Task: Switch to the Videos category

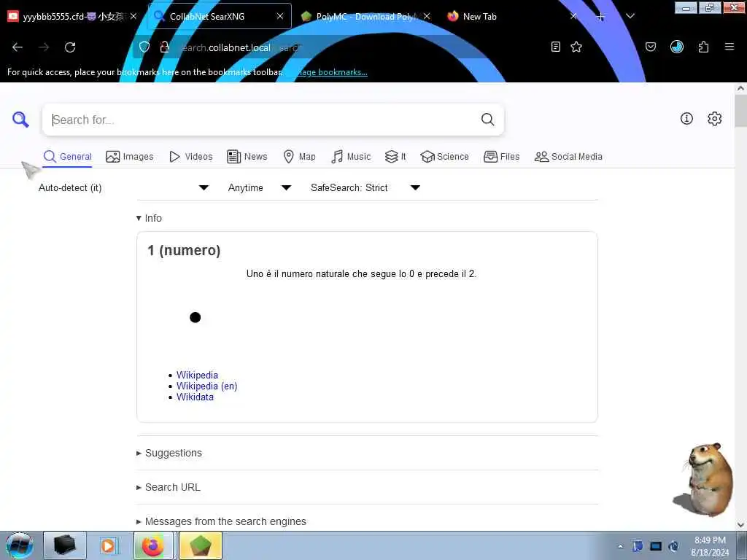Action: 191,157
